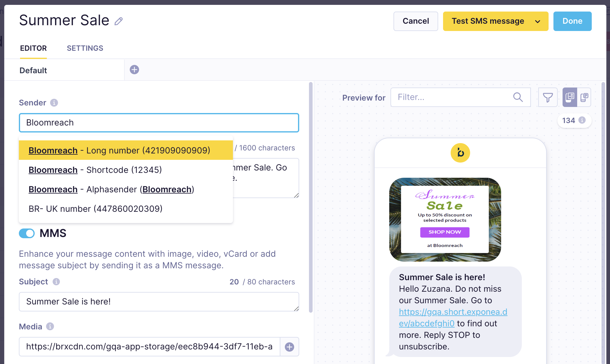Viewport: 610px width, 364px height.
Task: Open the preview filter funnel icon
Action: click(x=548, y=97)
